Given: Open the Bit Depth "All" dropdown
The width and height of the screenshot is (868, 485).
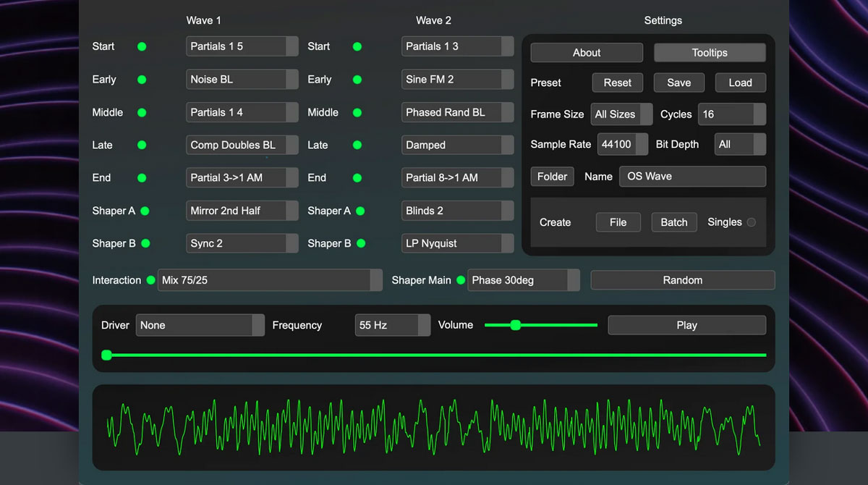Looking at the screenshot, I should 740,144.
